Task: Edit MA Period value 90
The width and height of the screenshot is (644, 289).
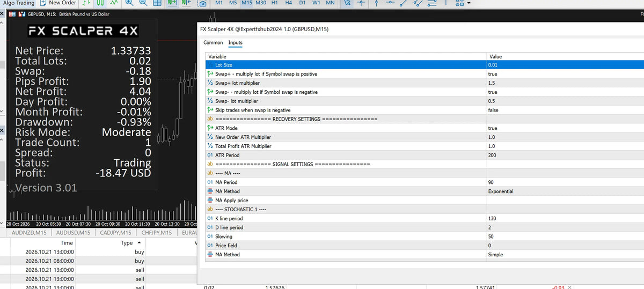Action: 566,182
